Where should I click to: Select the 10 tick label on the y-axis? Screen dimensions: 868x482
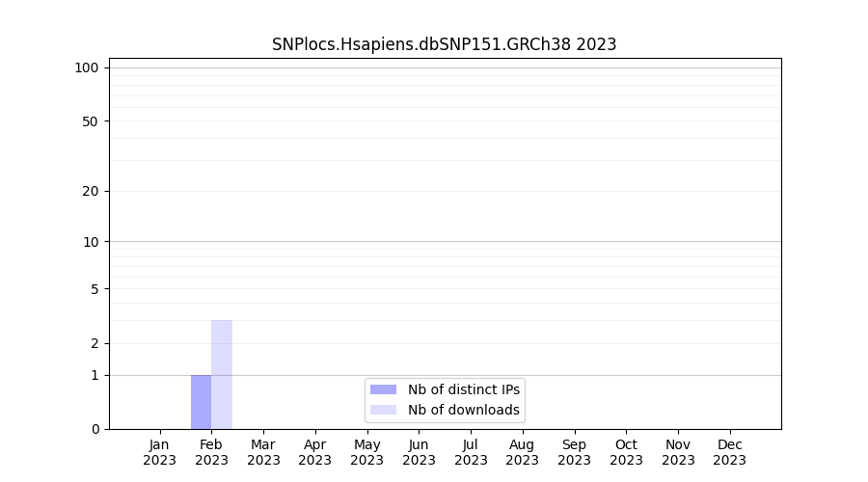tap(91, 242)
